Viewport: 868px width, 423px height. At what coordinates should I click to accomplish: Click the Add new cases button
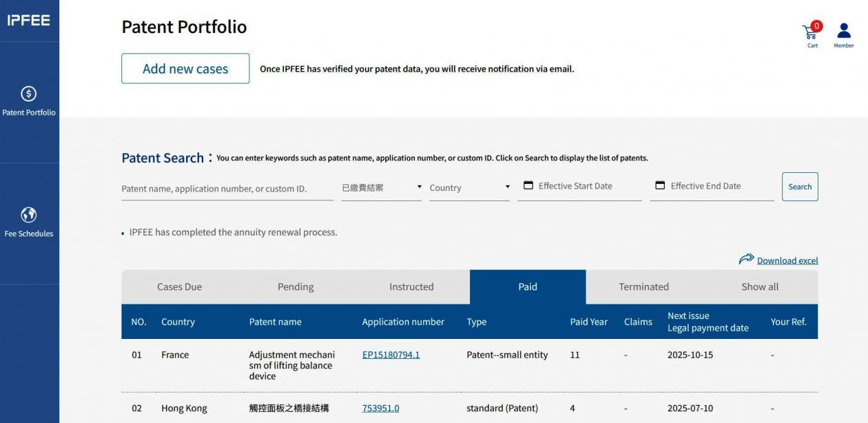[185, 69]
